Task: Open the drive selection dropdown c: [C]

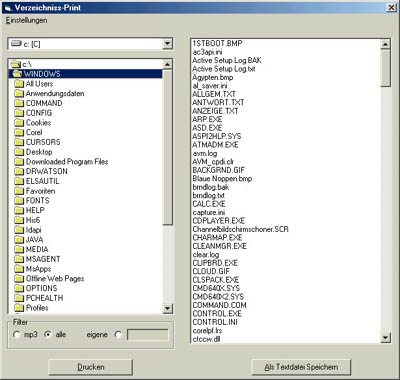Action: pos(167,44)
